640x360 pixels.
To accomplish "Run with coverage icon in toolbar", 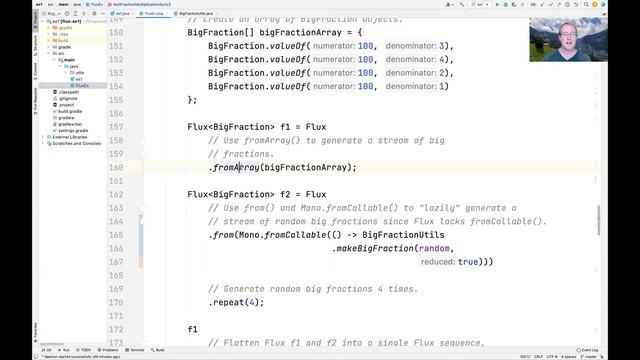I will pos(514,4).
